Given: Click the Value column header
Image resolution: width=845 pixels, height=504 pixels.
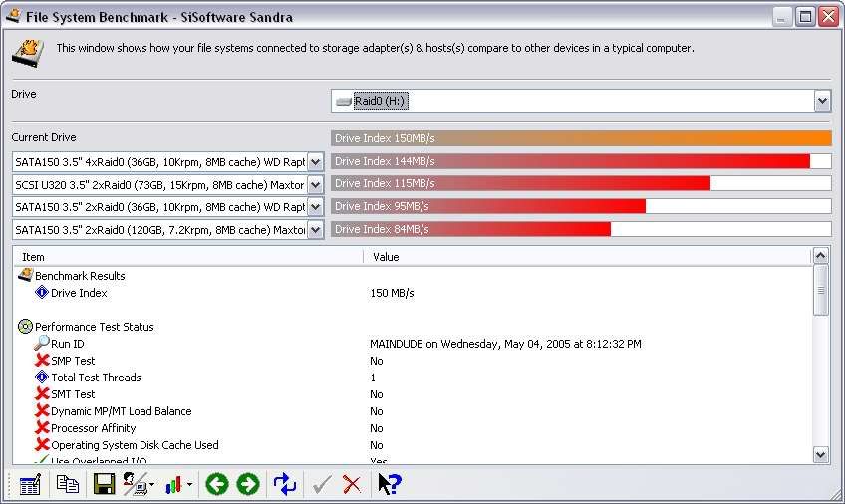Looking at the screenshot, I should coord(588,257).
